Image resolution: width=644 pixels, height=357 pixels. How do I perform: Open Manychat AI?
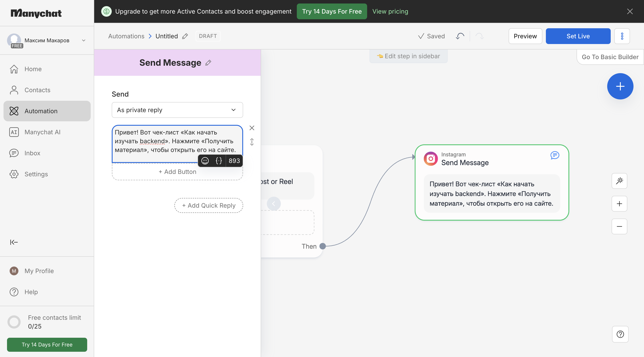coord(47,132)
